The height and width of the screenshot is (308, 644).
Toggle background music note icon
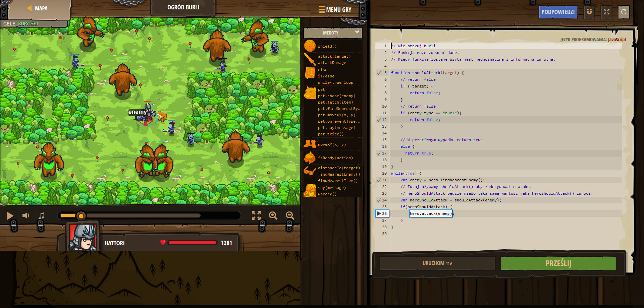click(42, 215)
